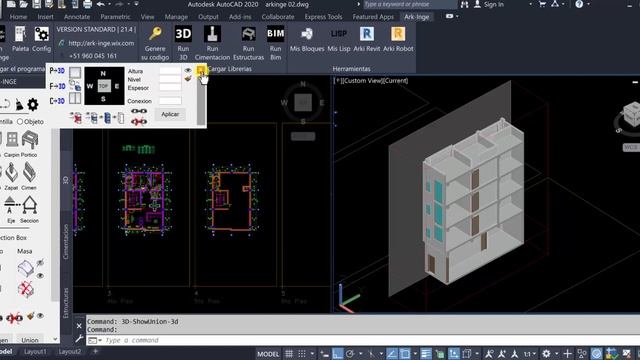Open the Ark-Inge ribbon tab

(x=416, y=17)
